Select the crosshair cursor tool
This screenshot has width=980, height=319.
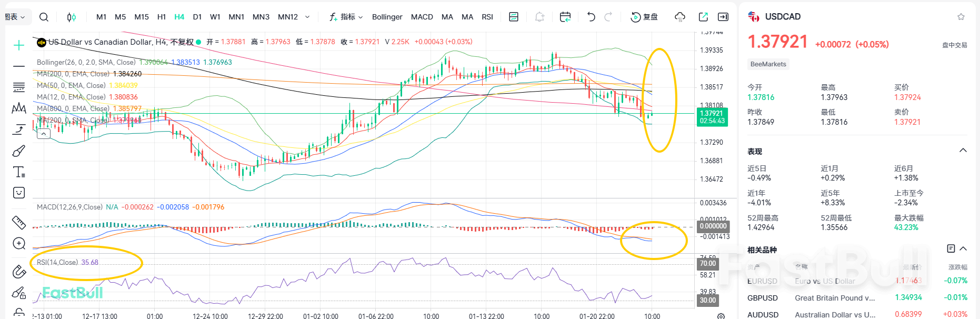[x=19, y=45]
